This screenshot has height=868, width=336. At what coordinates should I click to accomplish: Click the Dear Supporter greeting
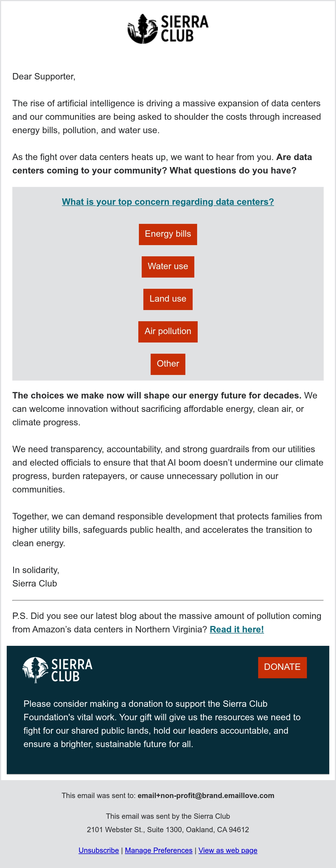[44, 76]
